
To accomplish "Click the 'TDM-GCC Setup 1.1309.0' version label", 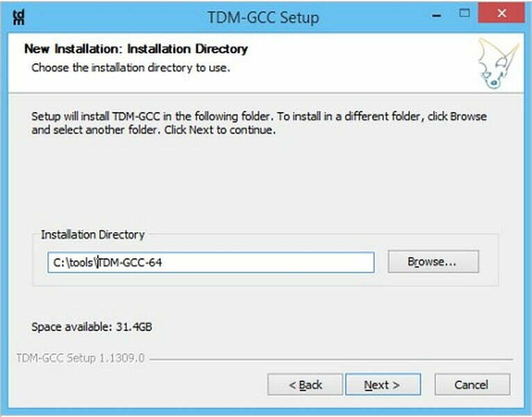I will [x=81, y=358].
